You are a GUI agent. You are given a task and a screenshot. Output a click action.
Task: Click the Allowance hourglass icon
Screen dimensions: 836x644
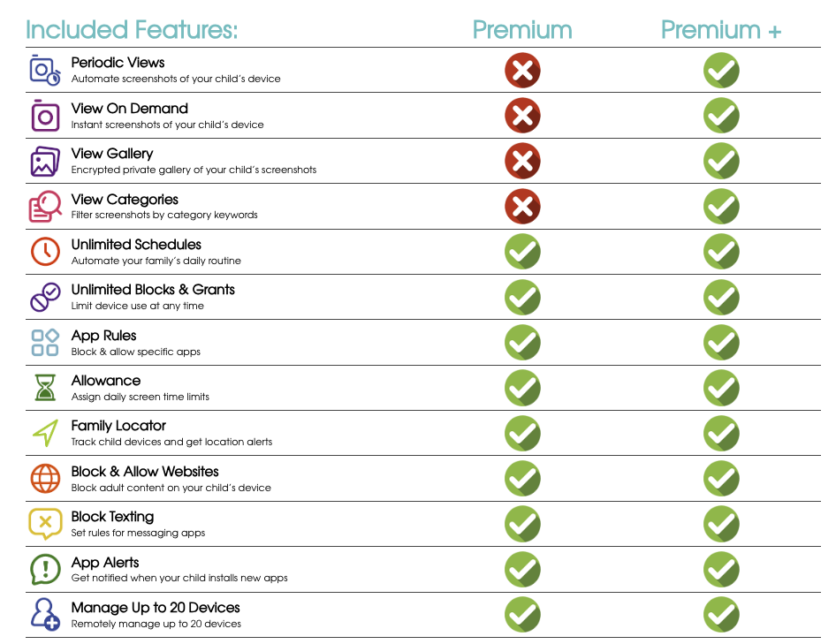click(45, 388)
